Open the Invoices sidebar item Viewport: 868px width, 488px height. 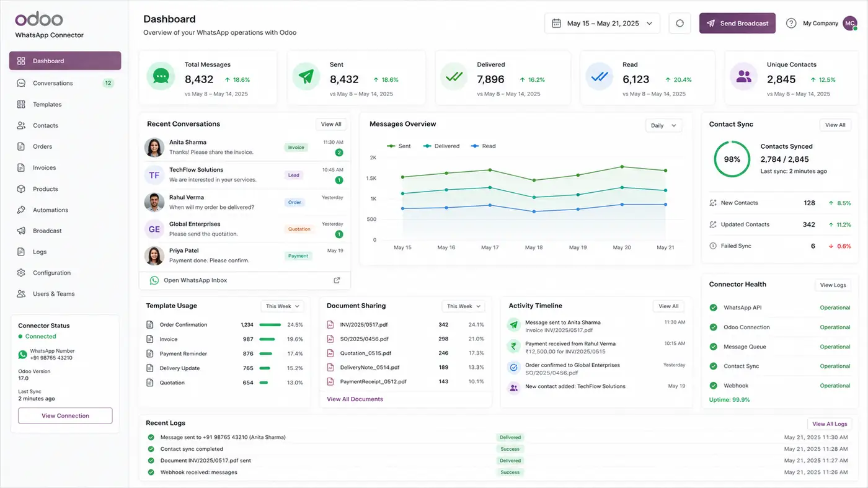(65, 167)
